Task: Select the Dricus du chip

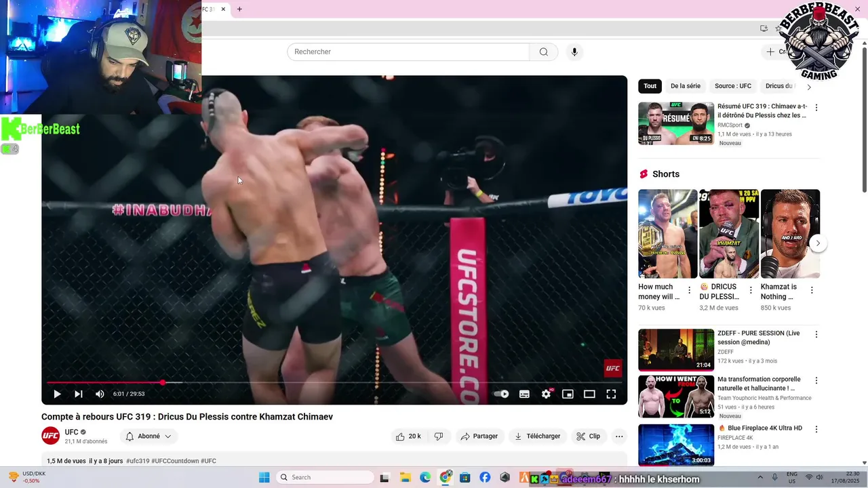Action: [779, 86]
